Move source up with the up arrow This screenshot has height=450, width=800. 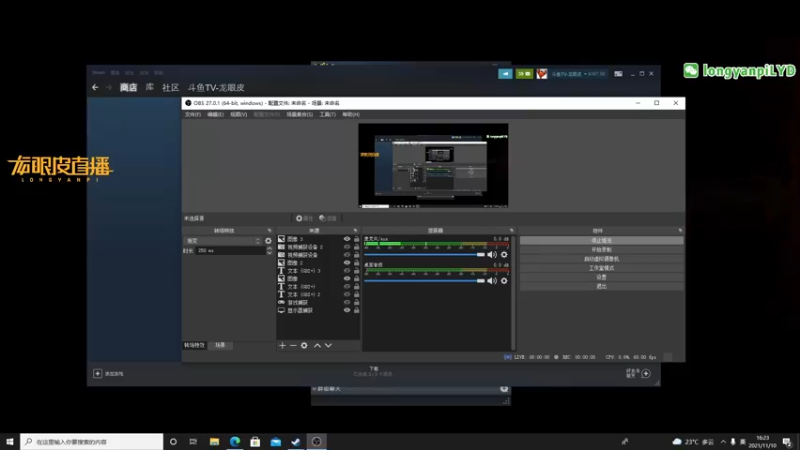[x=317, y=345]
